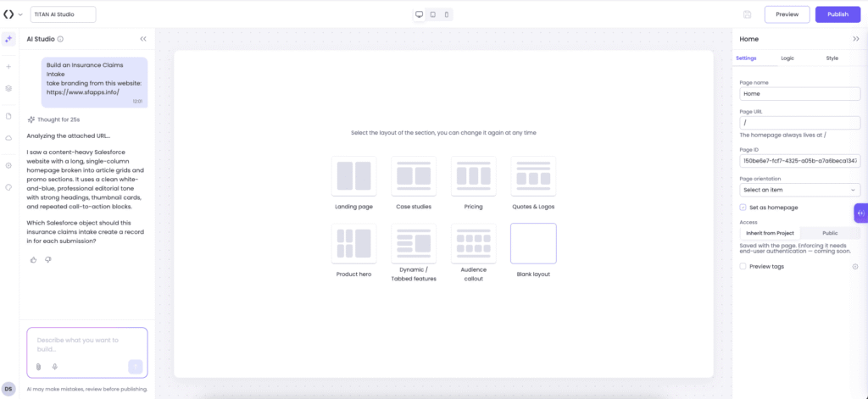Viewport: 868px width, 399px height.
Task: Click the Page URL field
Action: (x=800, y=122)
